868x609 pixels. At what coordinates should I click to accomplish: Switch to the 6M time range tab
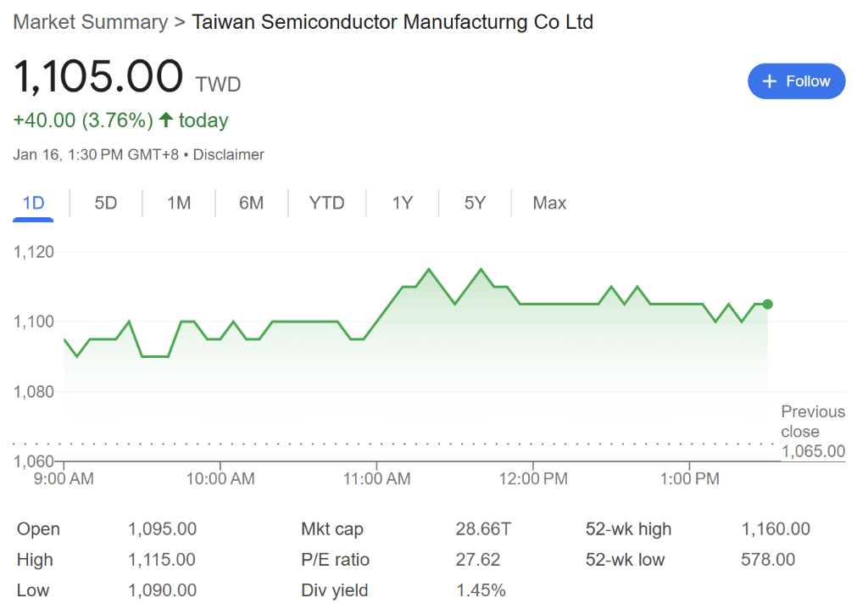pyautogui.click(x=251, y=203)
